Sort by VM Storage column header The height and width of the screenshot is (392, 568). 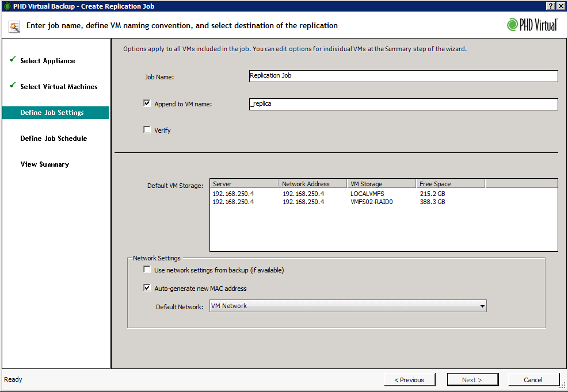pos(382,183)
